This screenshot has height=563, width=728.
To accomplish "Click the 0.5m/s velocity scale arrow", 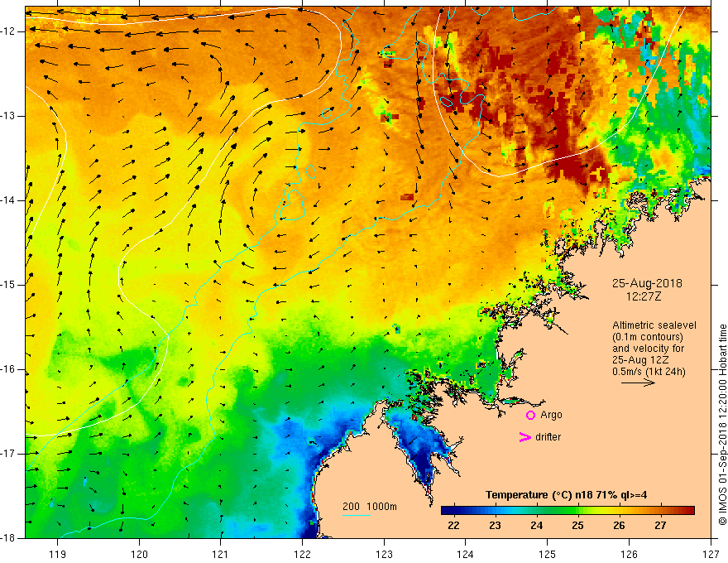I will tap(638, 383).
